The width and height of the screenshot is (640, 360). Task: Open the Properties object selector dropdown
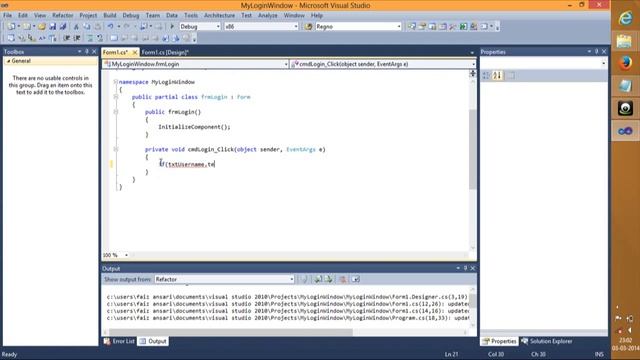[x=603, y=63]
